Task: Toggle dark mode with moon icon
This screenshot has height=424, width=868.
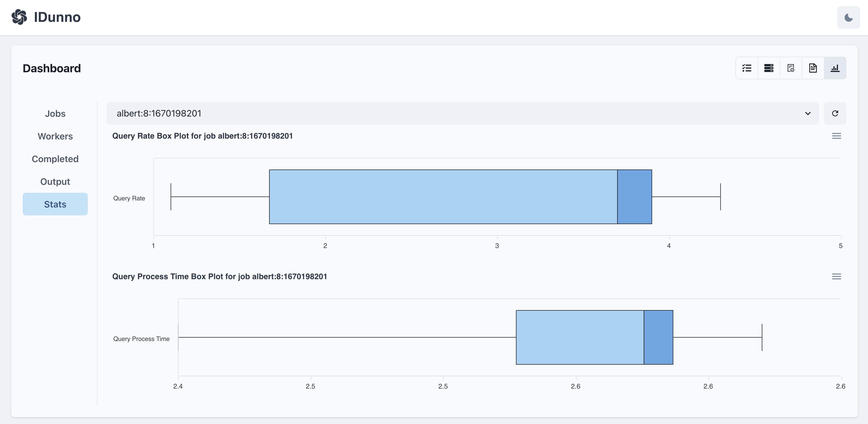Action: point(848,18)
